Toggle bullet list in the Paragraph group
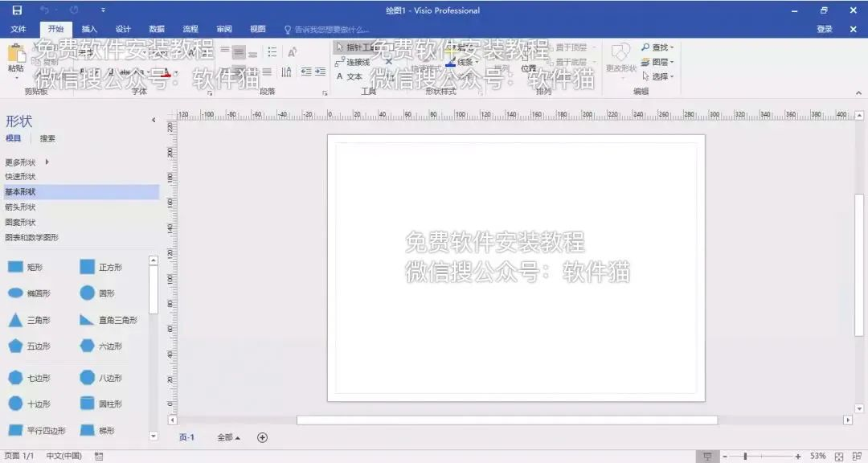The height and width of the screenshot is (463, 868). point(272,51)
